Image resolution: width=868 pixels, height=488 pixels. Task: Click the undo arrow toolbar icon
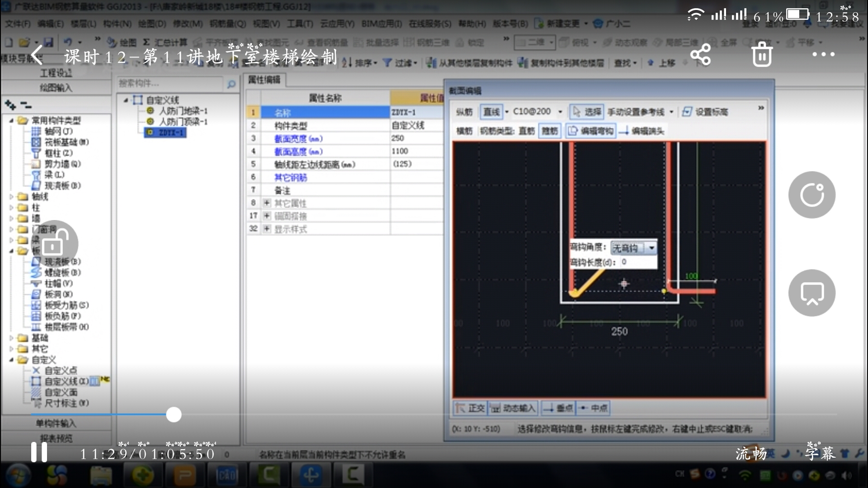click(68, 42)
